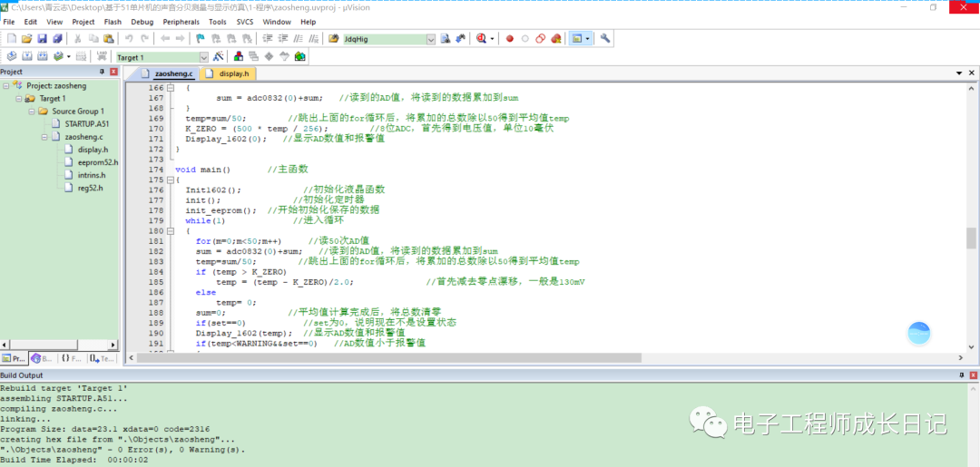Click the Save All icon
The width and height of the screenshot is (980, 467).
57,38
